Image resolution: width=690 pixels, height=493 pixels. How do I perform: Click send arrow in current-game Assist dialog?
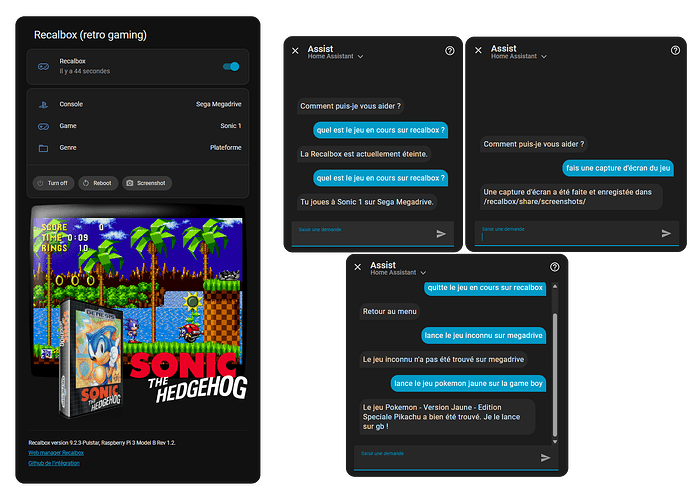[x=441, y=234]
